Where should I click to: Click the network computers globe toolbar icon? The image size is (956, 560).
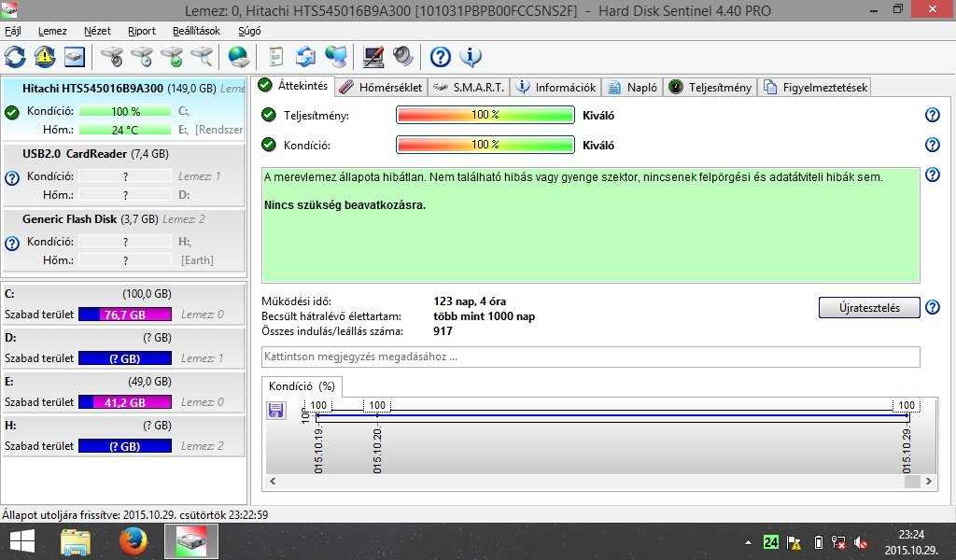point(336,57)
